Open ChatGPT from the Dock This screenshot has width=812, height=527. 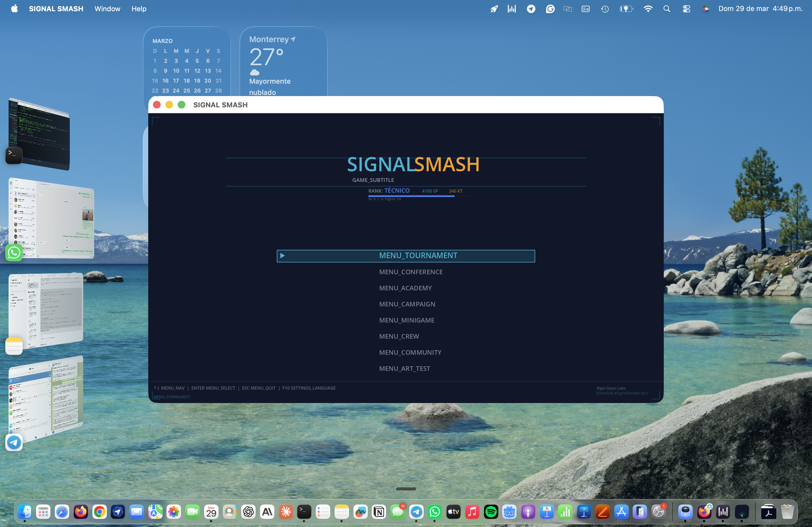pyautogui.click(x=249, y=512)
